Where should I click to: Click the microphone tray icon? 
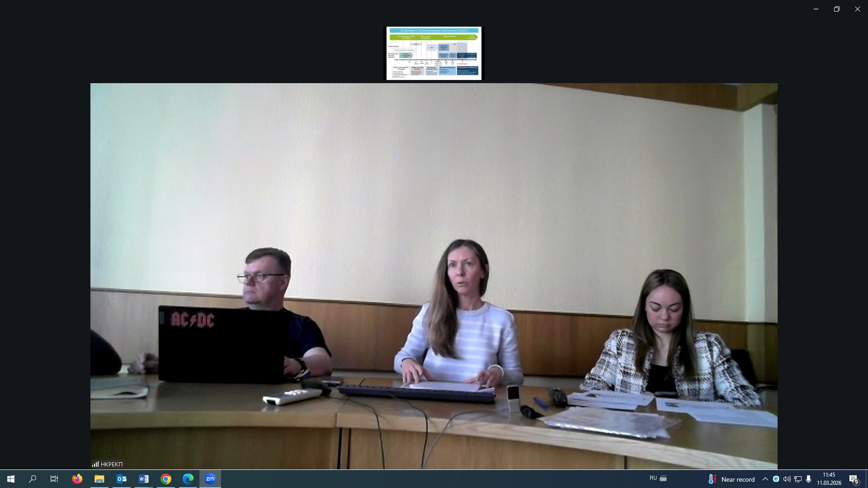point(808,479)
